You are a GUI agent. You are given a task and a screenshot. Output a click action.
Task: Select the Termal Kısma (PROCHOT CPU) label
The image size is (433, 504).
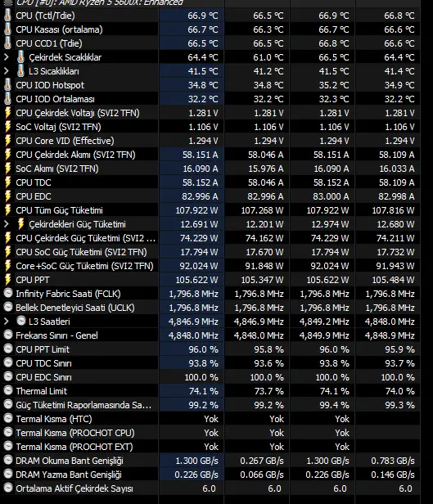(75, 433)
